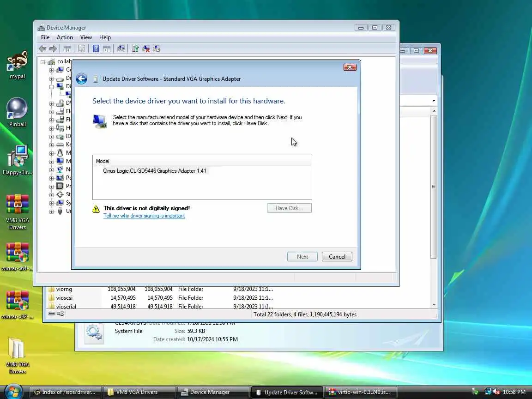Click the Uninstall toolbar icon with the red X
This screenshot has width=532, height=399.
(146, 49)
